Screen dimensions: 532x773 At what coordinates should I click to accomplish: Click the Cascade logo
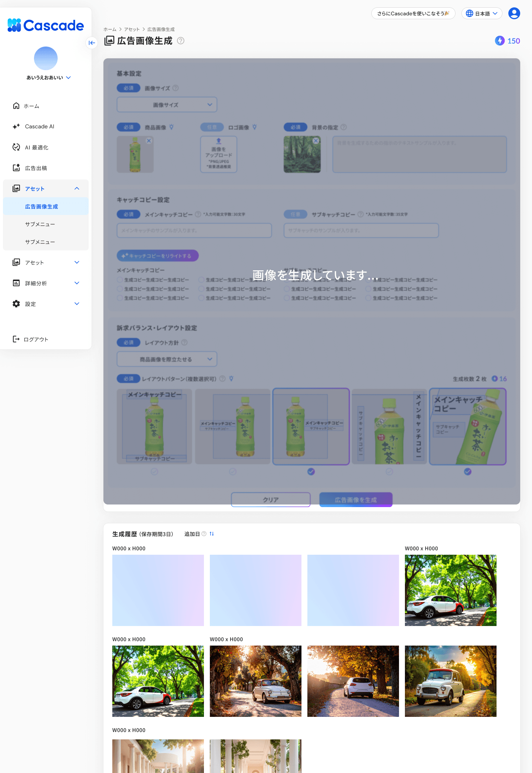46,25
